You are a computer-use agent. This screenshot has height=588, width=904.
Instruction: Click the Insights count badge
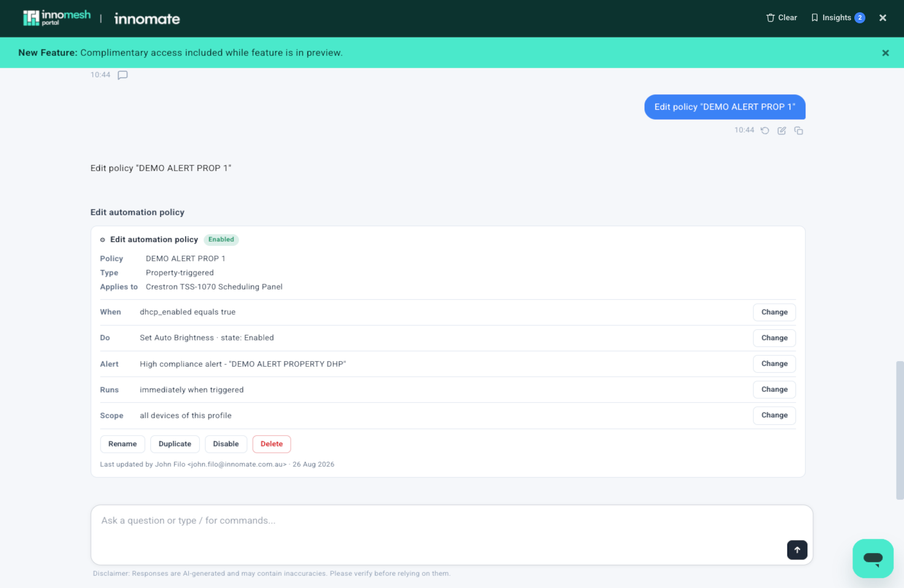click(x=860, y=18)
